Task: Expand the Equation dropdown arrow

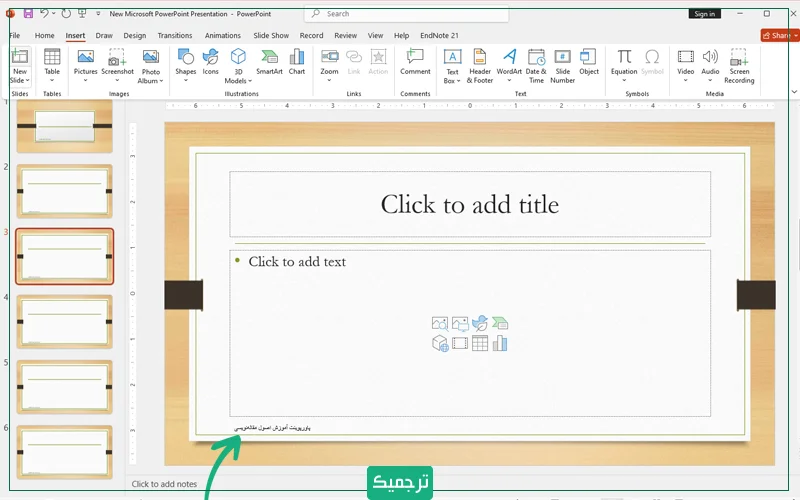Action: [x=624, y=81]
